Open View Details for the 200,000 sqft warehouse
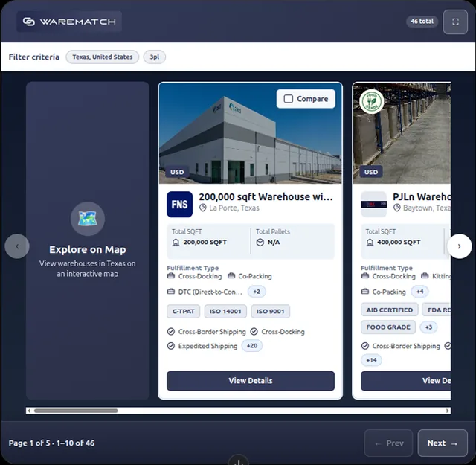The image size is (476, 465). (x=251, y=381)
